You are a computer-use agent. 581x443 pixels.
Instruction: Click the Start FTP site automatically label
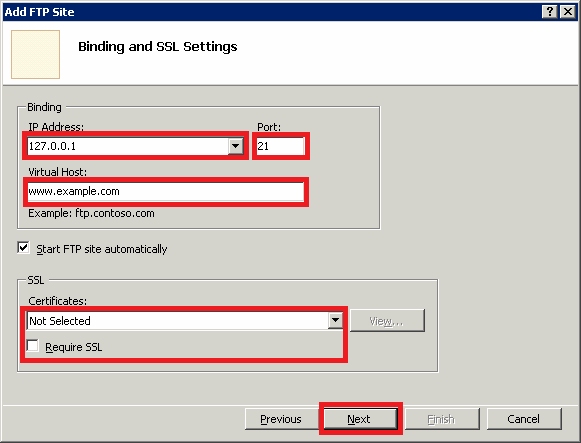coord(102,249)
